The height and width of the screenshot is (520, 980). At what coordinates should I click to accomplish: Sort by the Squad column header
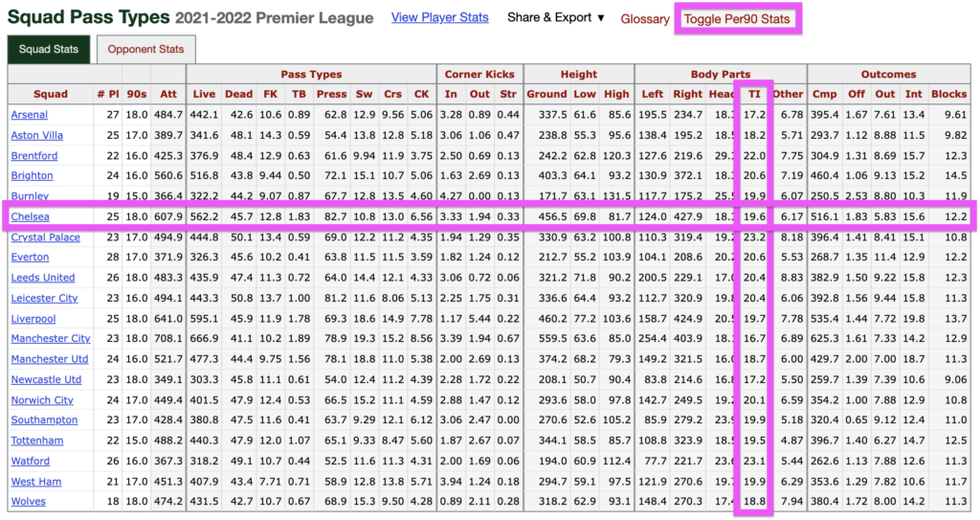(x=51, y=94)
